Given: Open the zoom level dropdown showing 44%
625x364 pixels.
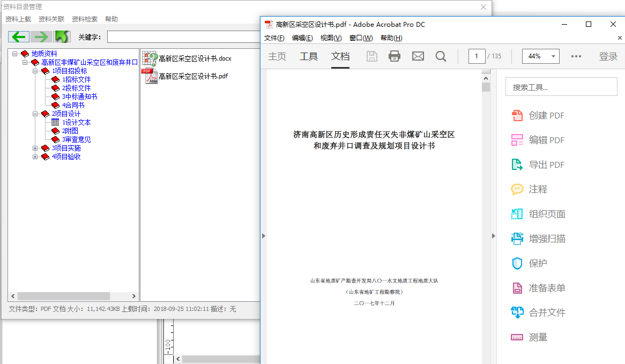Looking at the screenshot, I should pos(540,56).
